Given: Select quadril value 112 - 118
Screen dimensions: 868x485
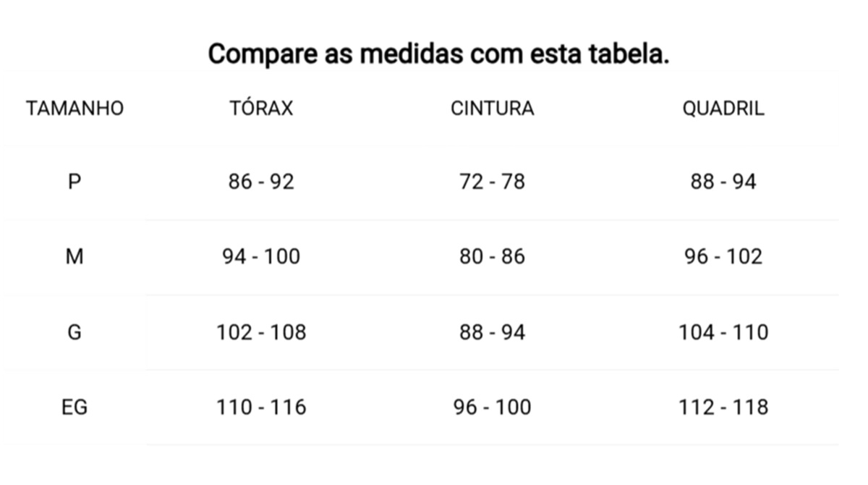Looking at the screenshot, I should pyautogui.click(x=723, y=408).
